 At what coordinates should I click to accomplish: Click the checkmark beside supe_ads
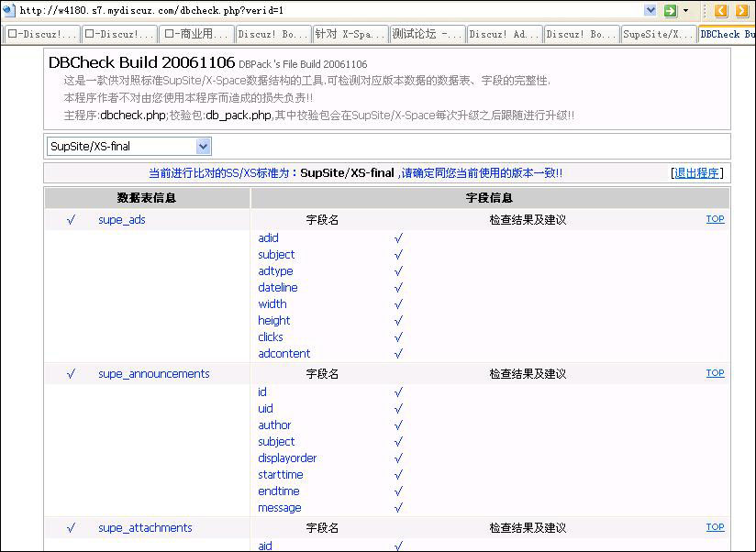(x=72, y=220)
